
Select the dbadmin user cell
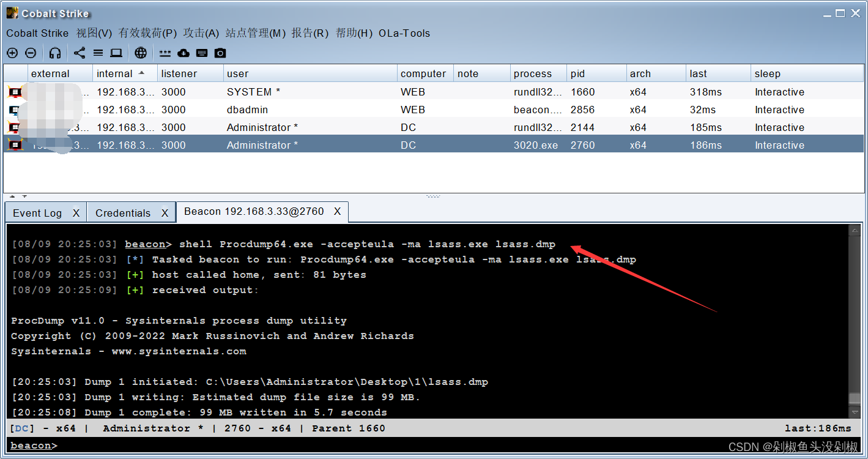(310, 110)
